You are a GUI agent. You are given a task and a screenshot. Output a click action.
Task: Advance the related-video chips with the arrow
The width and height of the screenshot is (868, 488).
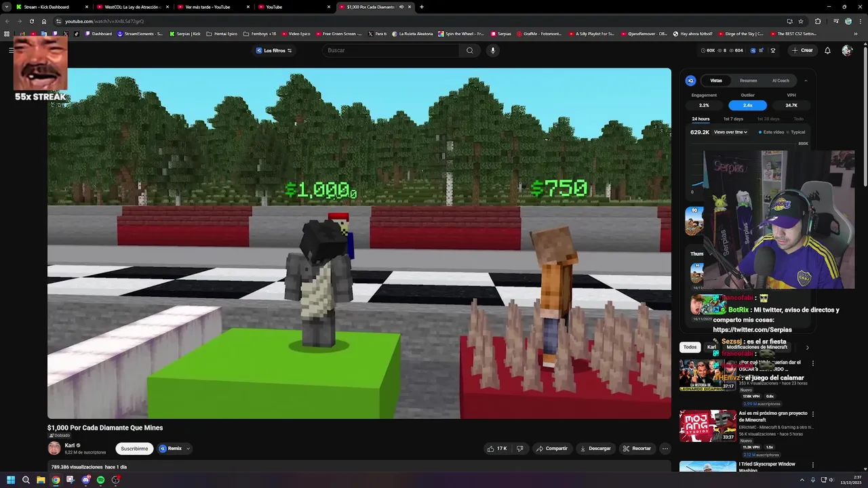(x=807, y=347)
